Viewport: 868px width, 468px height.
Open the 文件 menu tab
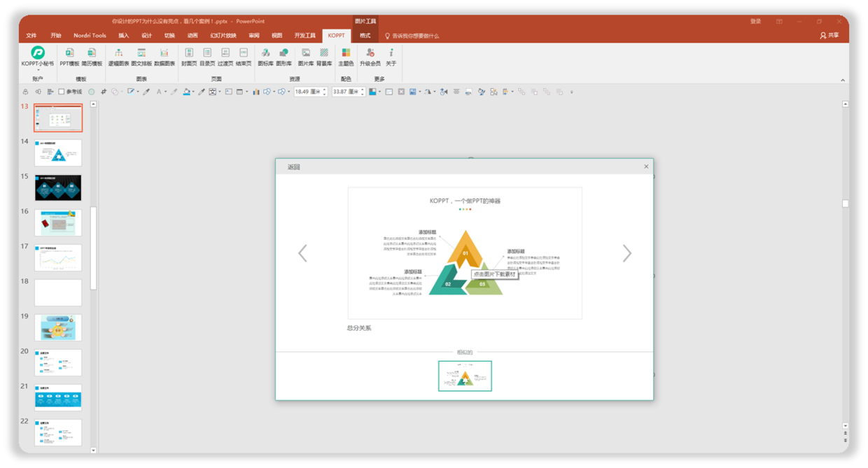coord(31,36)
